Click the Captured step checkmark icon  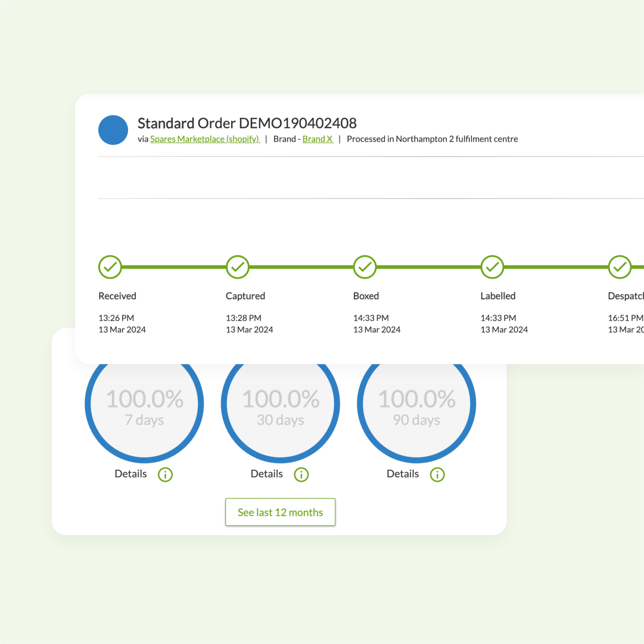pos(238,267)
